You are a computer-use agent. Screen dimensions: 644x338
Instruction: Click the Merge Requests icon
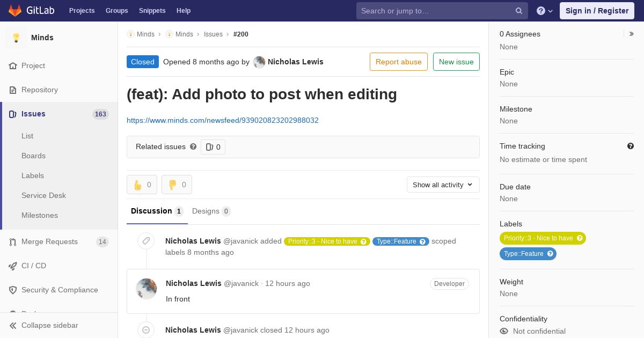tap(13, 242)
